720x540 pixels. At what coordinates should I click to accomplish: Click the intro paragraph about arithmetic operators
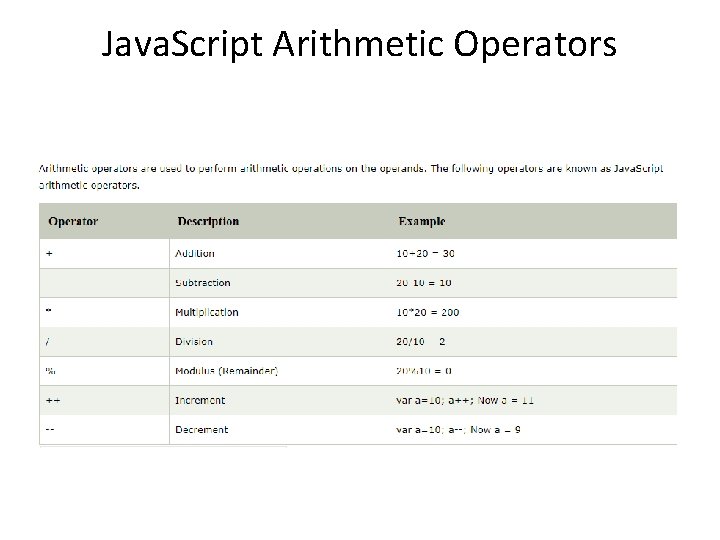tap(351, 177)
